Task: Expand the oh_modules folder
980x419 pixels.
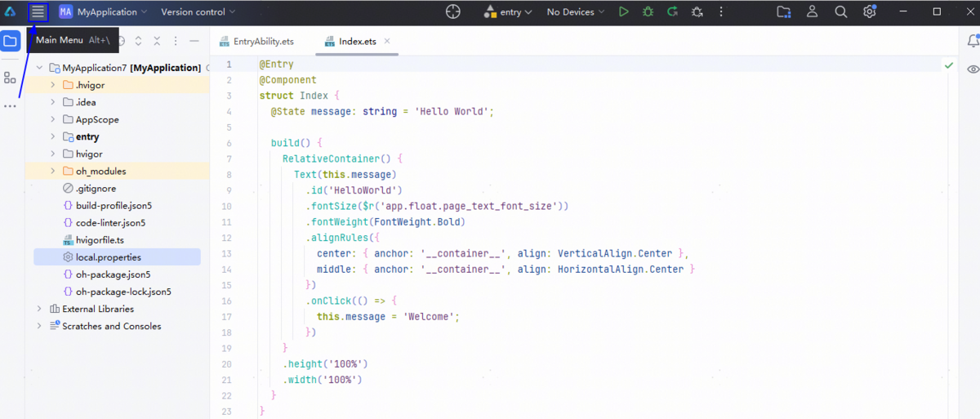Action: coord(53,172)
